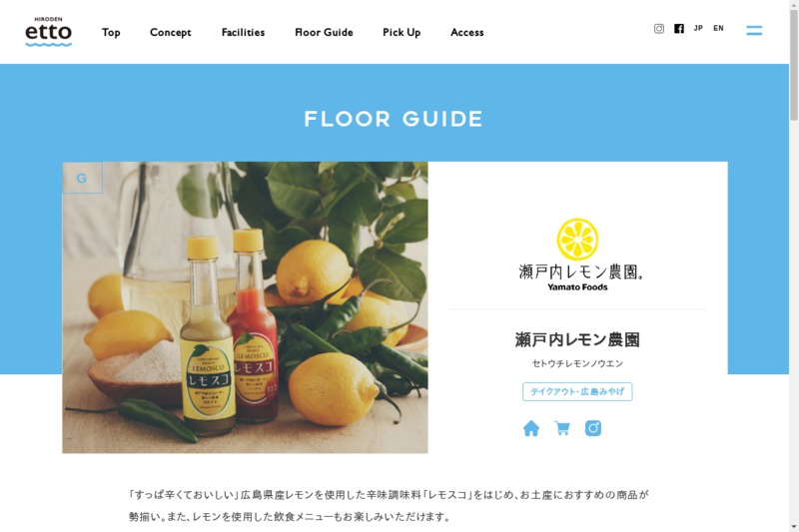Click the shopping cart icon
799x532 pixels.
[562, 428]
